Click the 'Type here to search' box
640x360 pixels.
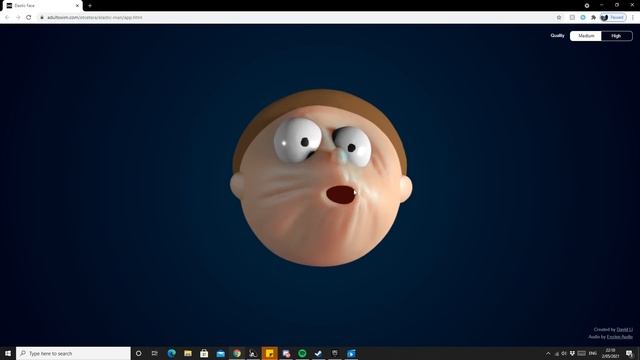[x=73, y=353]
